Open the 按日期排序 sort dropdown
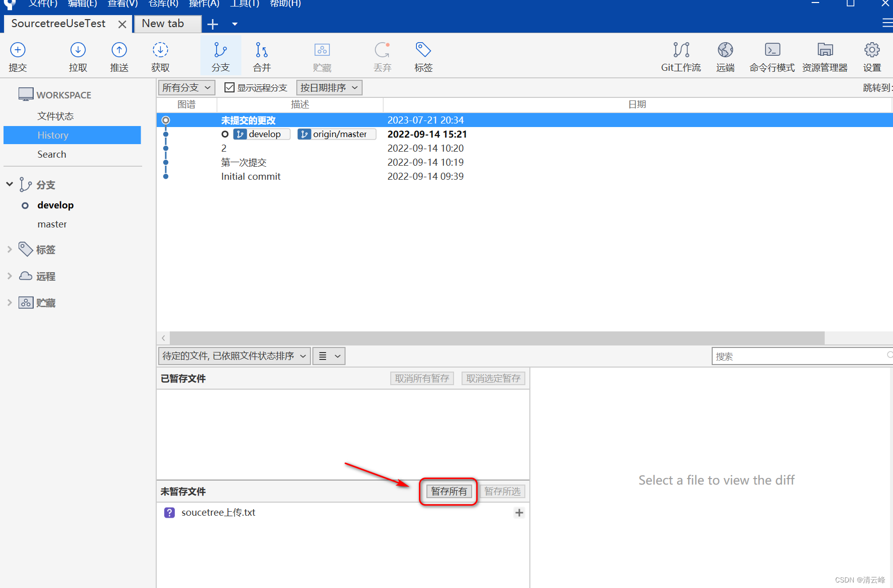 [x=329, y=87]
